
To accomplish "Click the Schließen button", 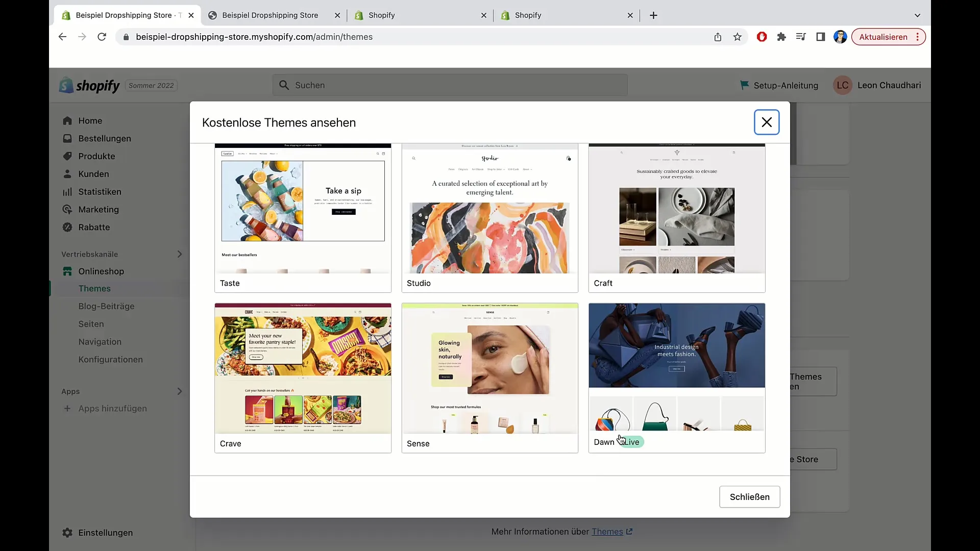I will tap(749, 496).
